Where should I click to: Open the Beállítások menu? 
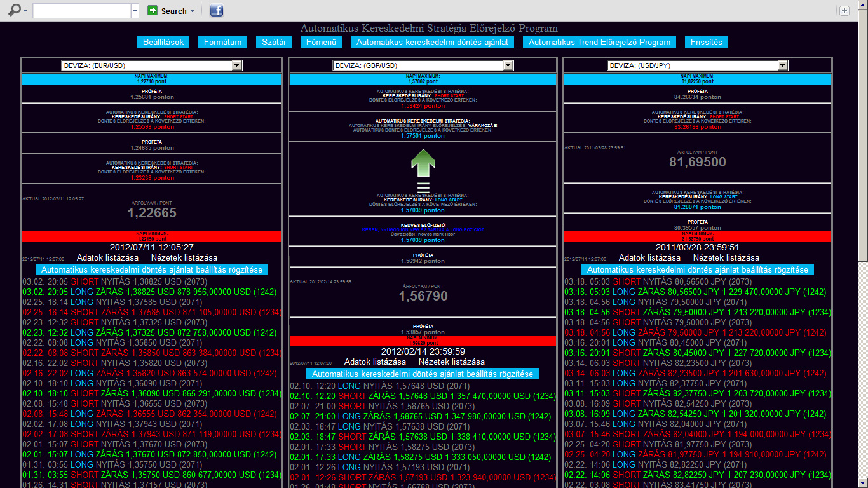pyautogui.click(x=163, y=42)
